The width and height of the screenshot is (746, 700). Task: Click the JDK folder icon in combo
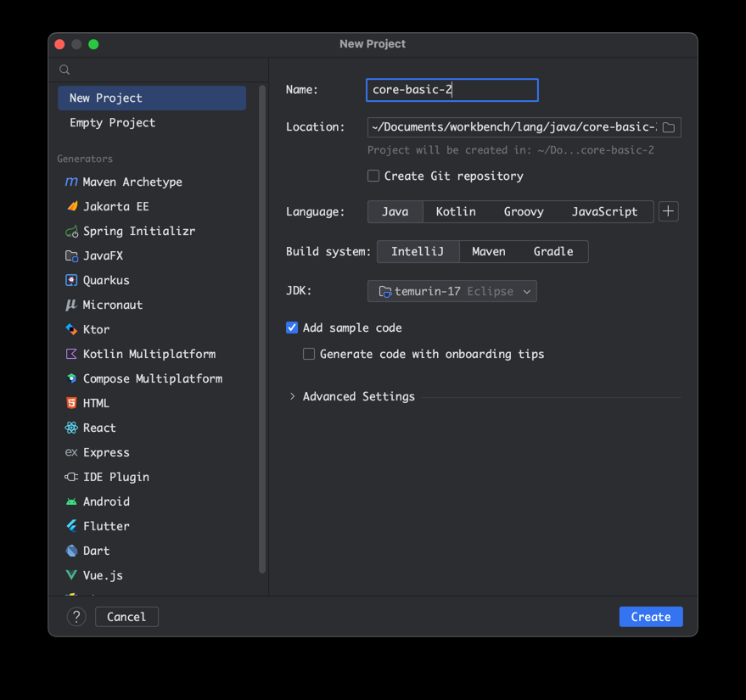[x=385, y=292]
